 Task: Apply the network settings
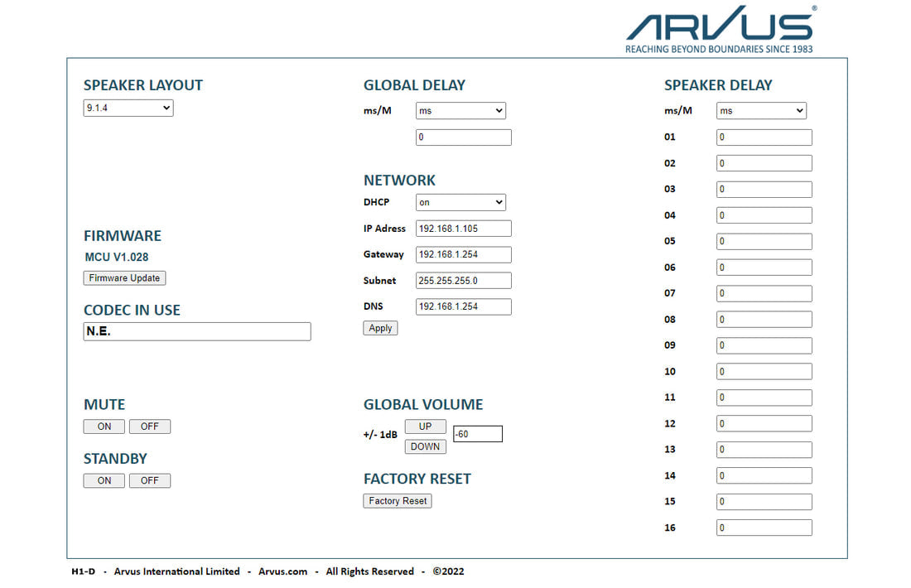379,327
